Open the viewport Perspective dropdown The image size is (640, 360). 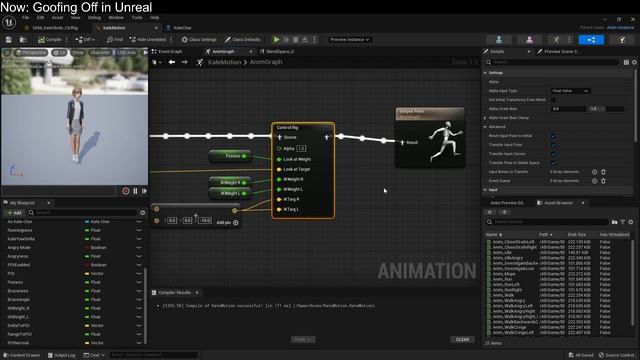31,53
